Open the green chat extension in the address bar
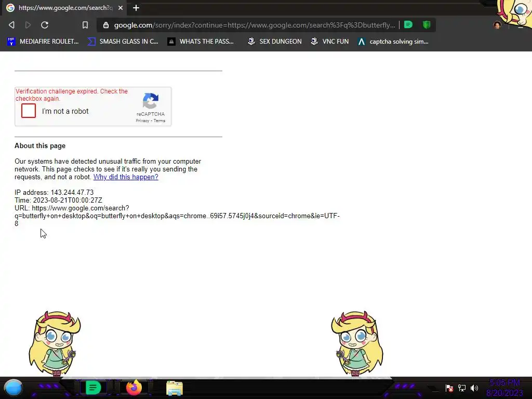Screen dimensions: 532x399 click(408, 25)
